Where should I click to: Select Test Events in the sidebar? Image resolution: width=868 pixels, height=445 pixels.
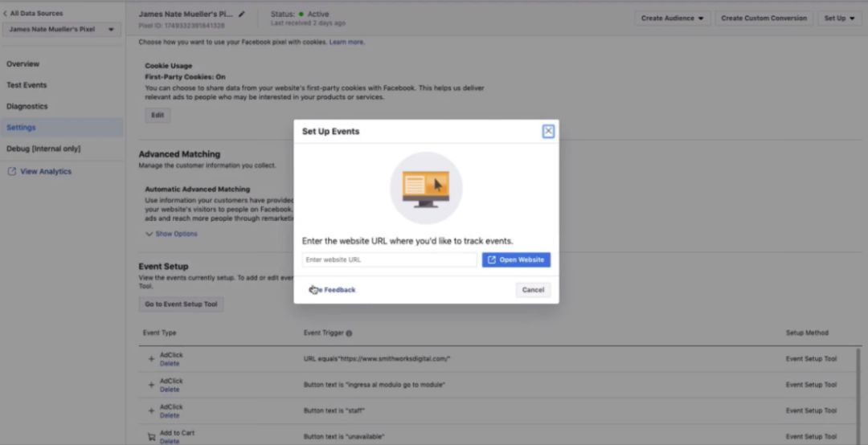tap(27, 85)
